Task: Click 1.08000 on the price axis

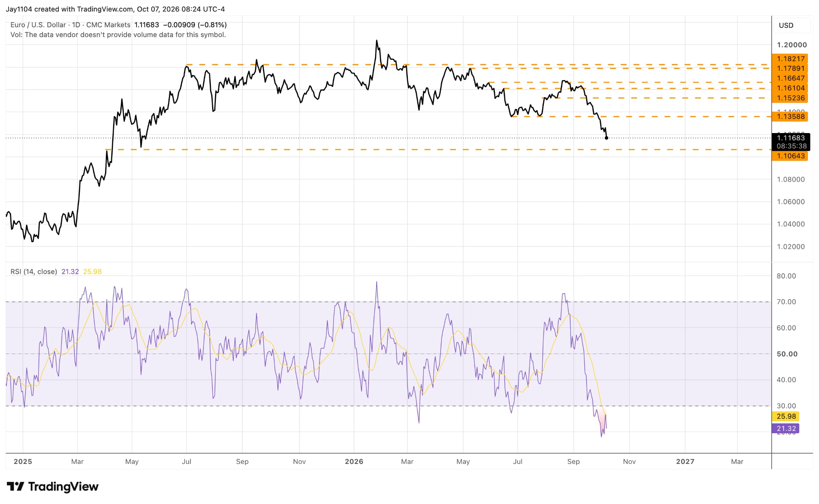Action: point(791,180)
